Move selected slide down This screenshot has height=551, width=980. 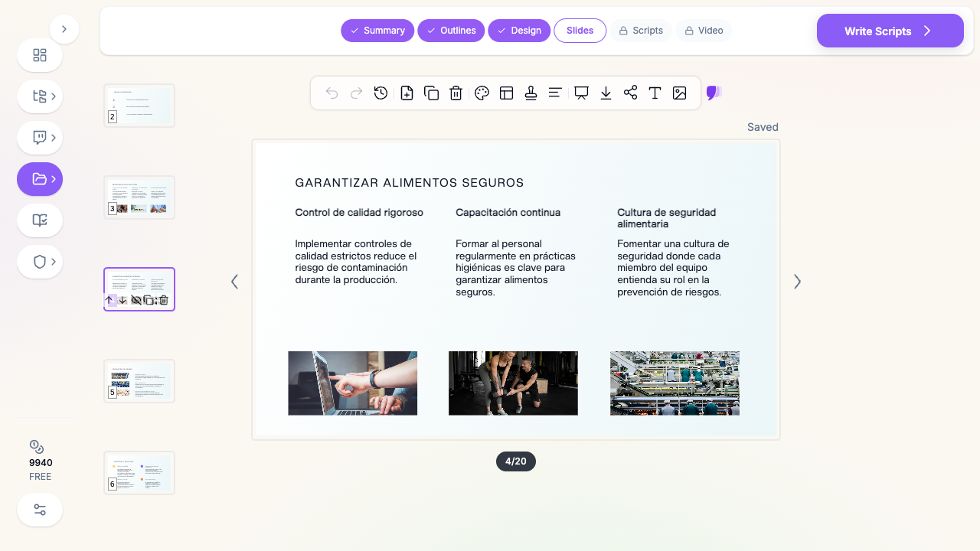point(122,300)
